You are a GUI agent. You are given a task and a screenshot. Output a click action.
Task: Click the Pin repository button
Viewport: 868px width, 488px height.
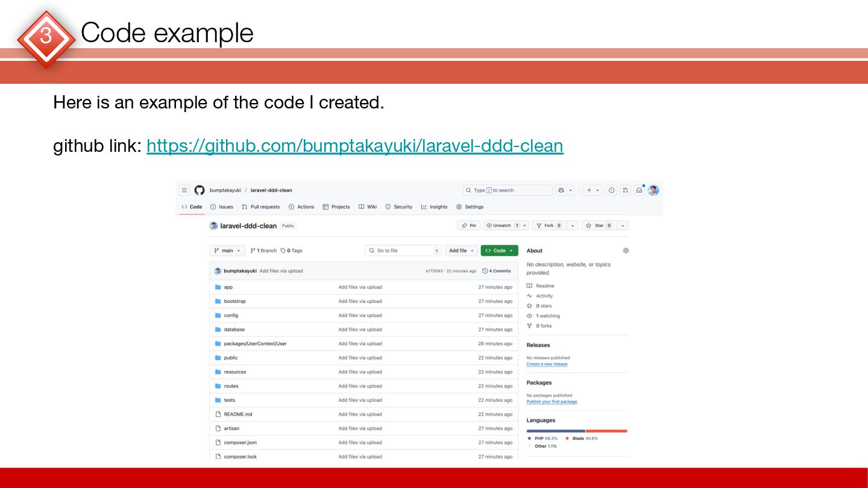(x=469, y=225)
